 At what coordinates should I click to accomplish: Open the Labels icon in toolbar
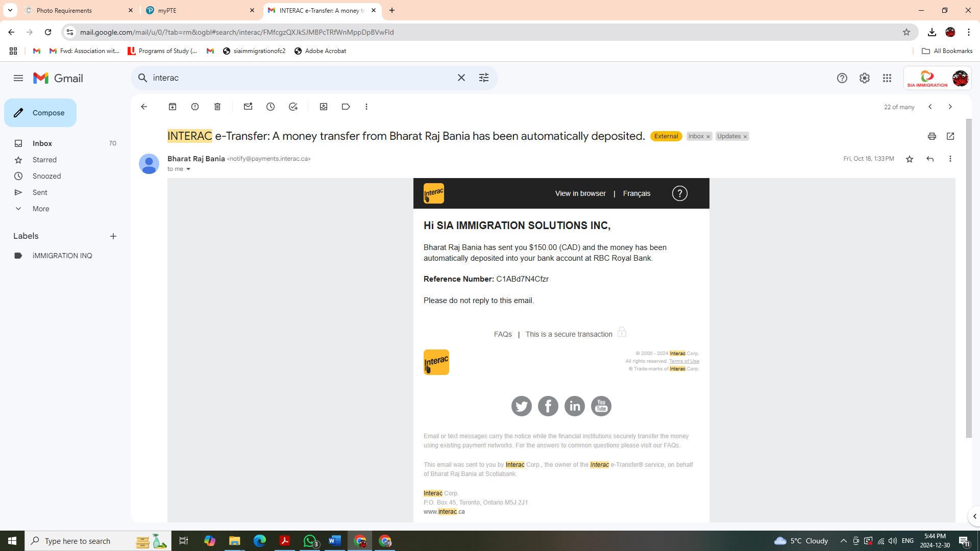(x=346, y=107)
